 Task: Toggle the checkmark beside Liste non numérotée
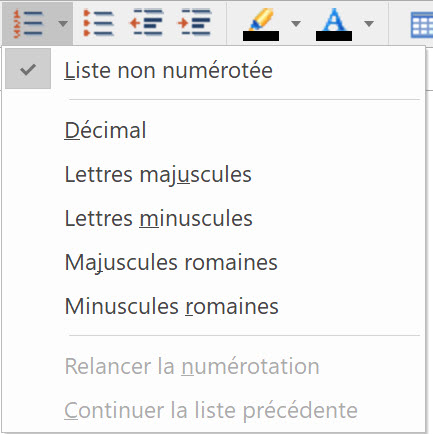(28, 69)
